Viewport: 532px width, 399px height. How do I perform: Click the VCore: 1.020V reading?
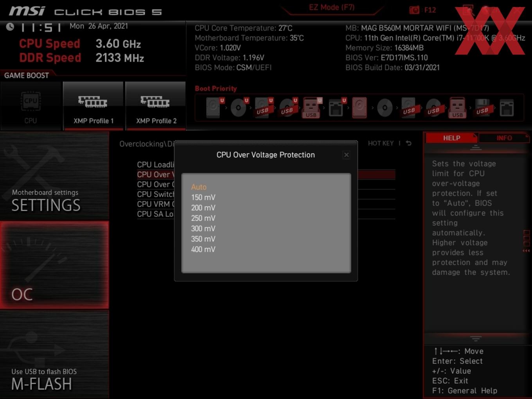[217, 48]
